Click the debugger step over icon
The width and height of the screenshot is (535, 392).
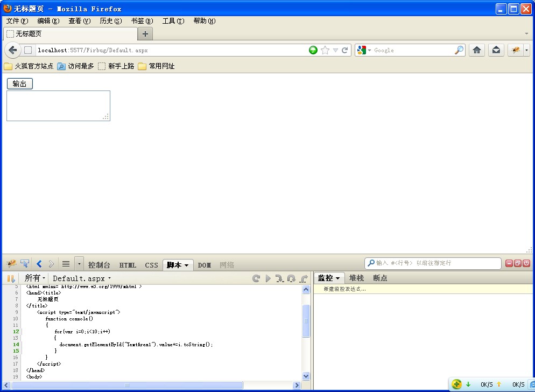[291, 278]
